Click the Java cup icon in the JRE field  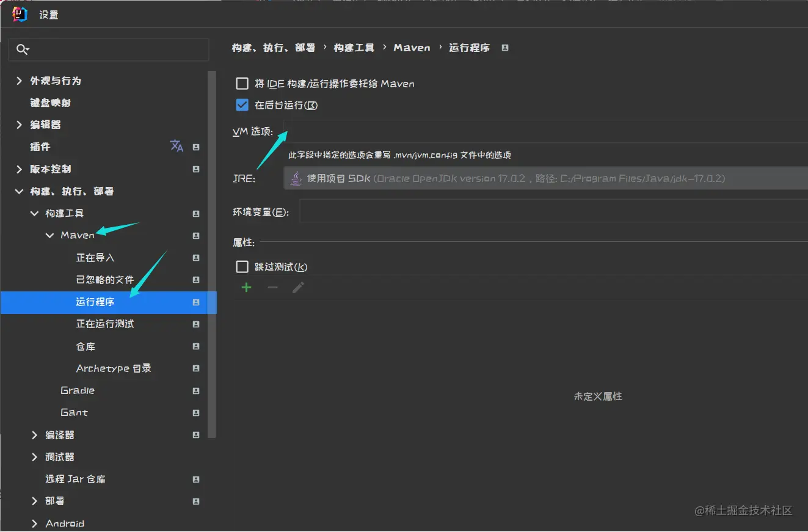pyautogui.click(x=296, y=178)
